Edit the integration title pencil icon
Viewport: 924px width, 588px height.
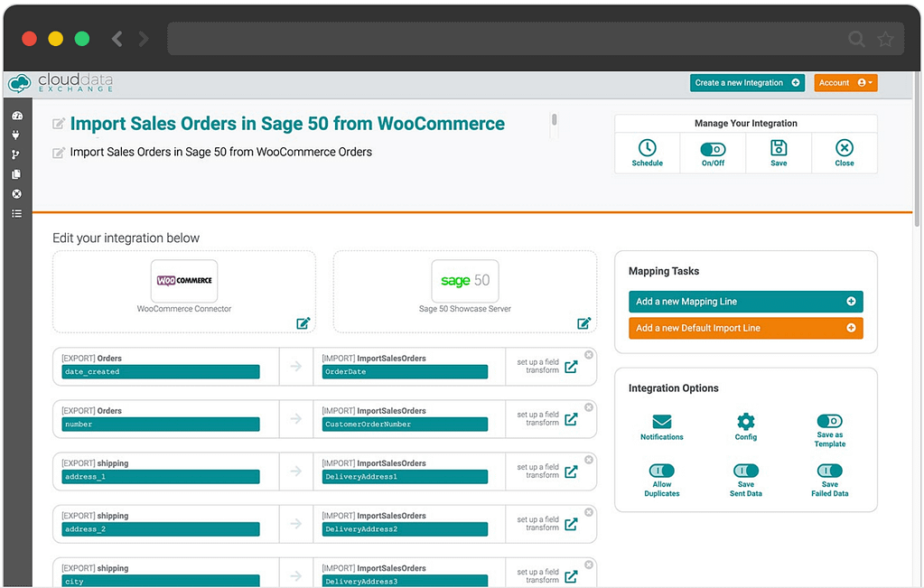pyautogui.click(x=59, y=124)
